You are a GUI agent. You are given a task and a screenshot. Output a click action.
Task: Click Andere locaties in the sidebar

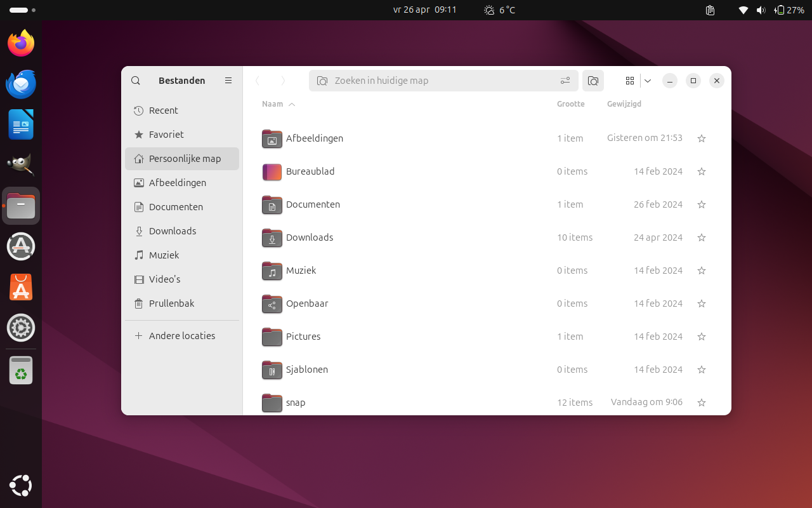(x=181, y=336)
